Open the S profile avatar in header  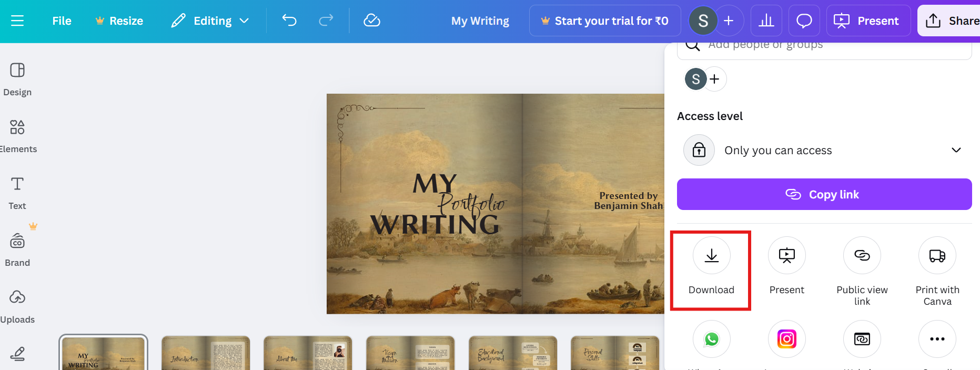point(703,21)
